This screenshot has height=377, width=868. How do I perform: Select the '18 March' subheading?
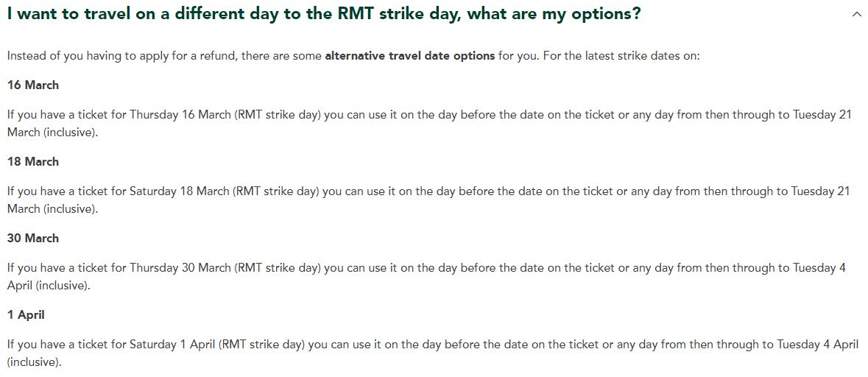tap(32, 162)
